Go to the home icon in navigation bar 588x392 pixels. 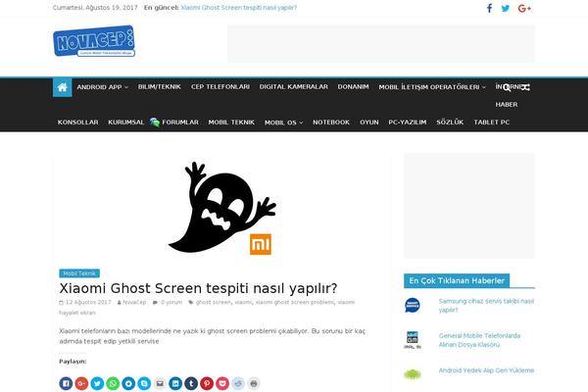click(x=63, y=87)
